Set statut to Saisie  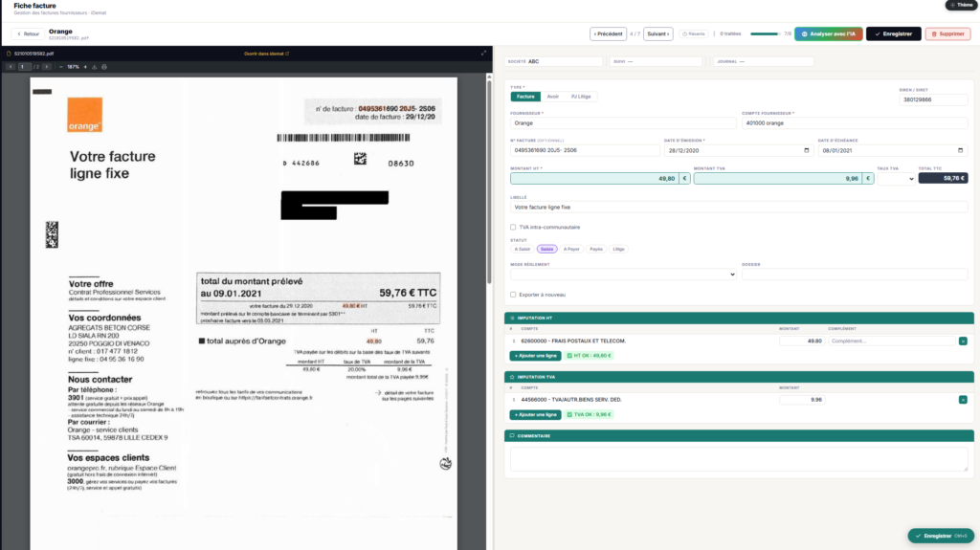point(546,250)
